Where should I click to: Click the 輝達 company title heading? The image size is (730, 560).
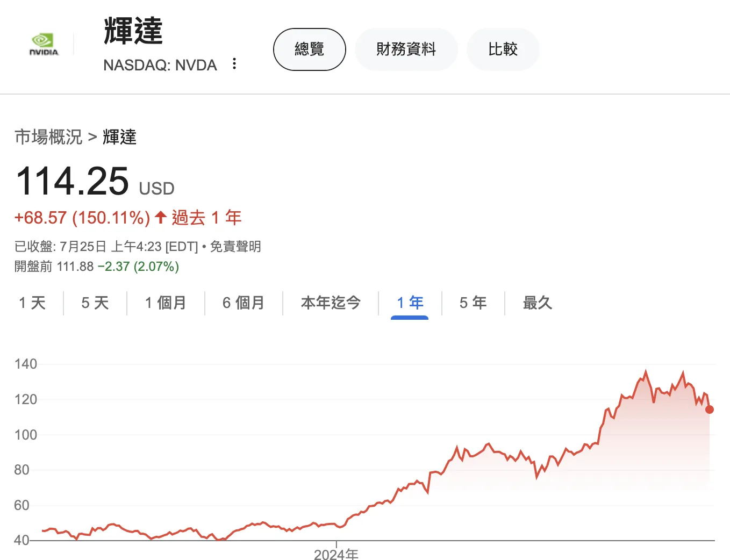[x=133, y=31]
